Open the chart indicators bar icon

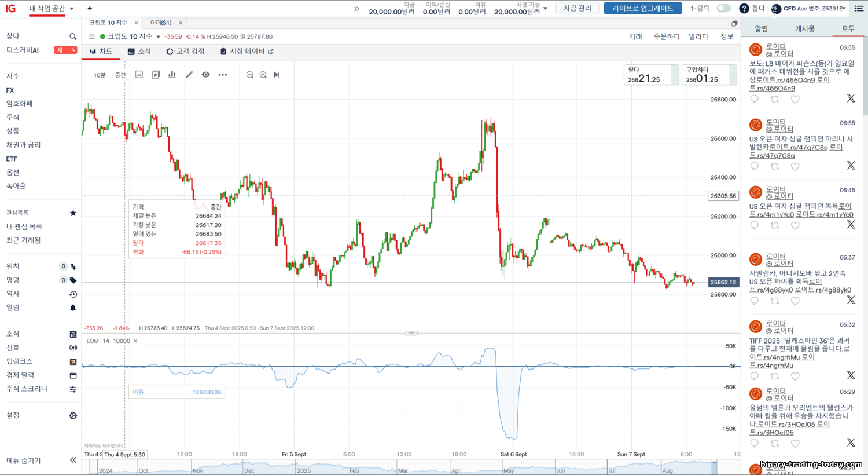coord(172,75)
